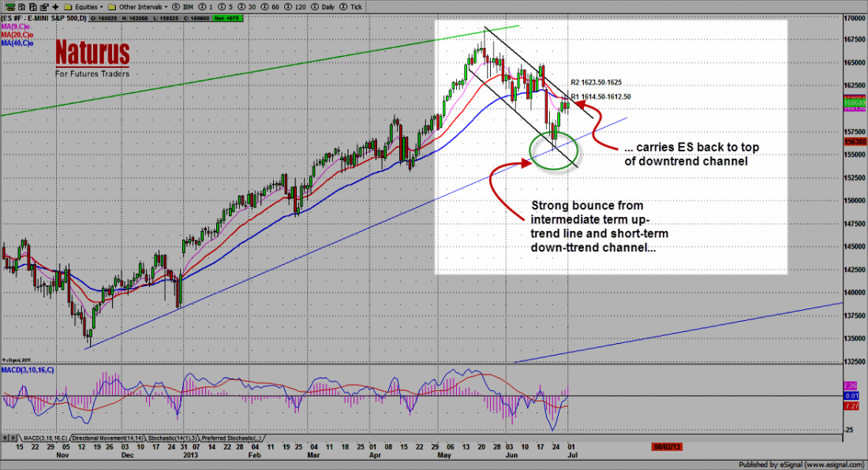Click the green chart icon in toolbar

(x=6, y=5)
